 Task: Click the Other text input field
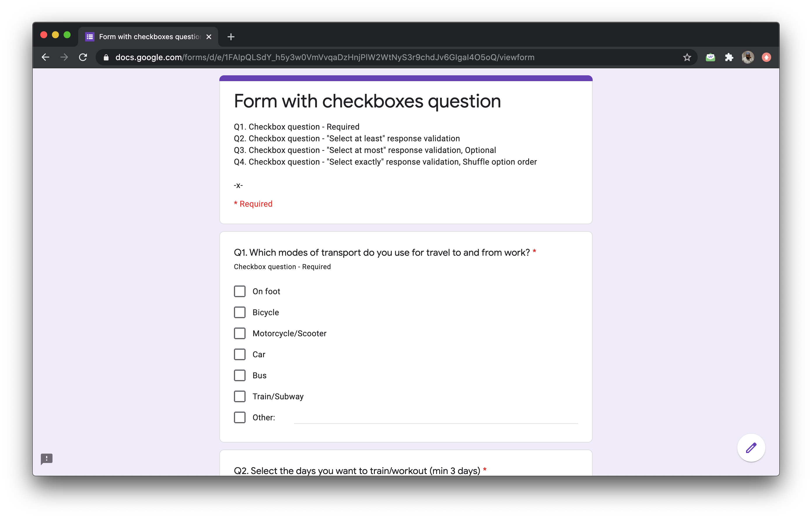pos(436,417)
